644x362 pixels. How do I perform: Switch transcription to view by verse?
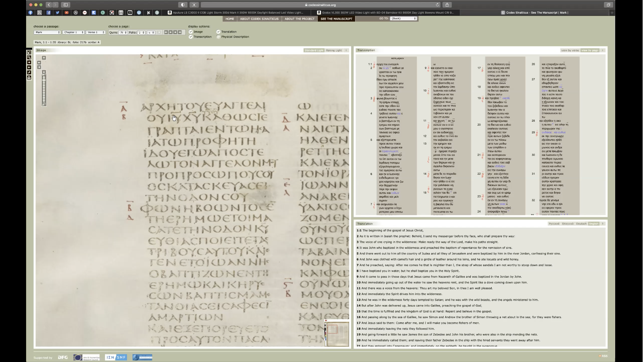tap(570, 50)
